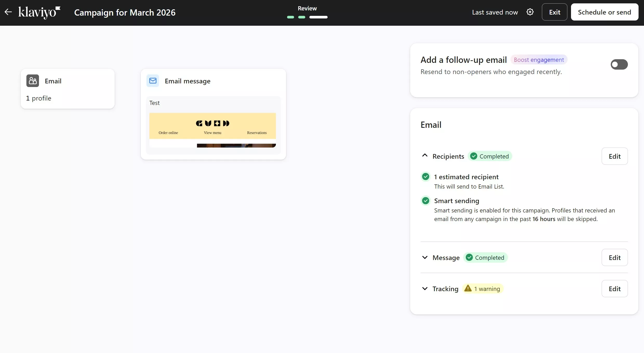Click the Klaviyo logo
Image resolution: width=644 pixels, height=353 pixels.
pyautogui.click(x=39, y=12)
